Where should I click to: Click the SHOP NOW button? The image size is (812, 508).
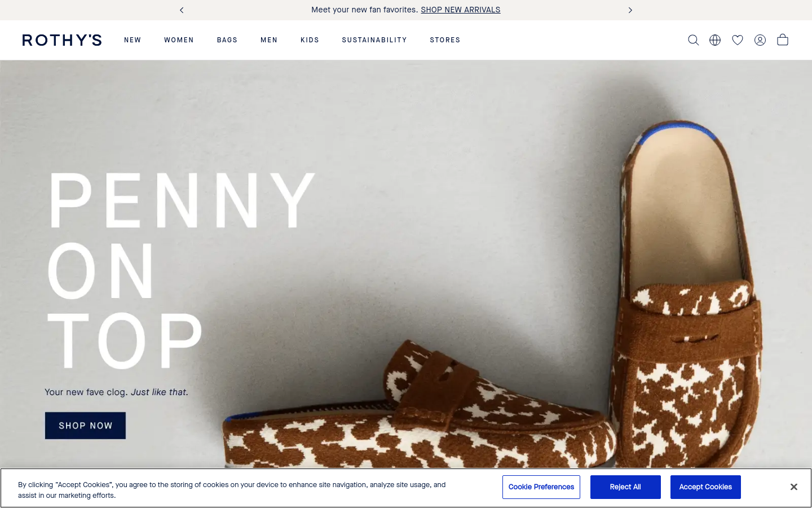pyautogui.click(x=85, y=426)
